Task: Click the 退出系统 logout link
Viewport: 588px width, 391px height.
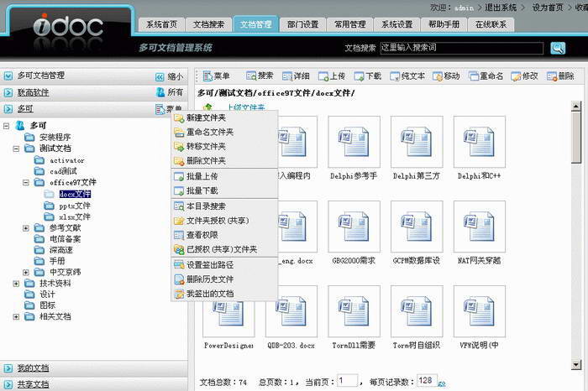Action: click(x=501, y=7)
